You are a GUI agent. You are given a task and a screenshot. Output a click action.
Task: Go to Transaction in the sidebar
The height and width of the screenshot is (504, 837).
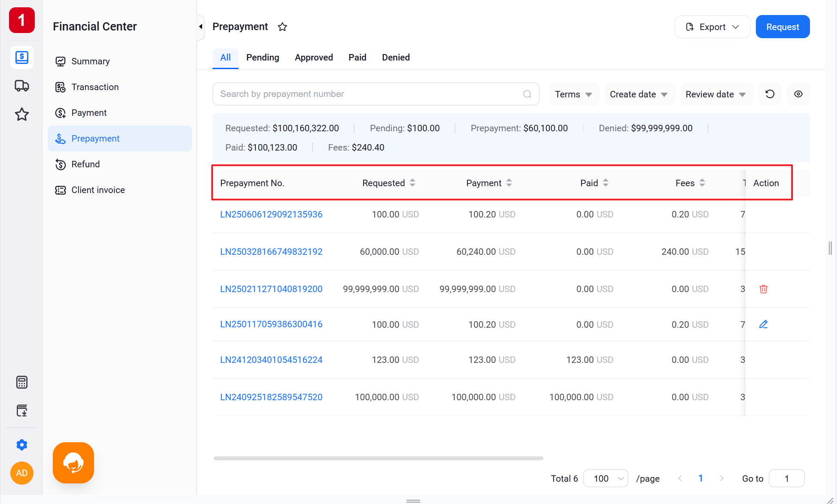point(120,87)
